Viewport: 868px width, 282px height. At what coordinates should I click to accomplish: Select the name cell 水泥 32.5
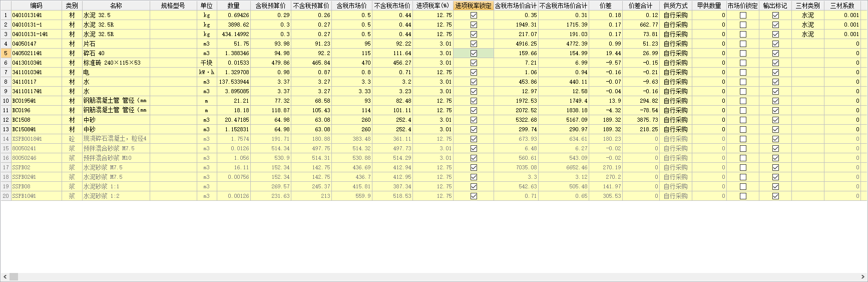(116, 15)
